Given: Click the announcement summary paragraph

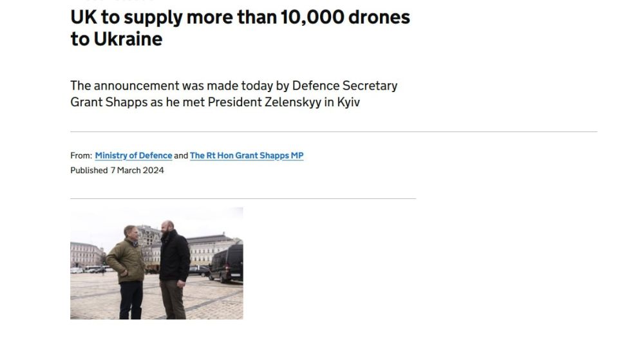Looking at the screenshot, I should 233,94.
